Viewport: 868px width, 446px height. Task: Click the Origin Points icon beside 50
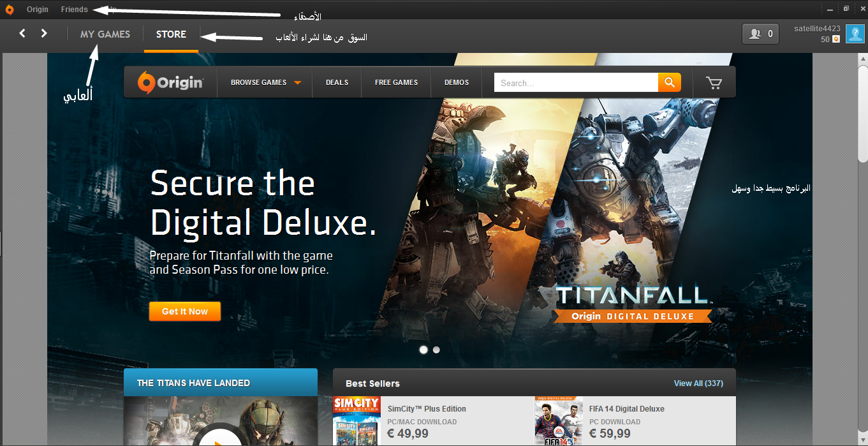[836, 40]
